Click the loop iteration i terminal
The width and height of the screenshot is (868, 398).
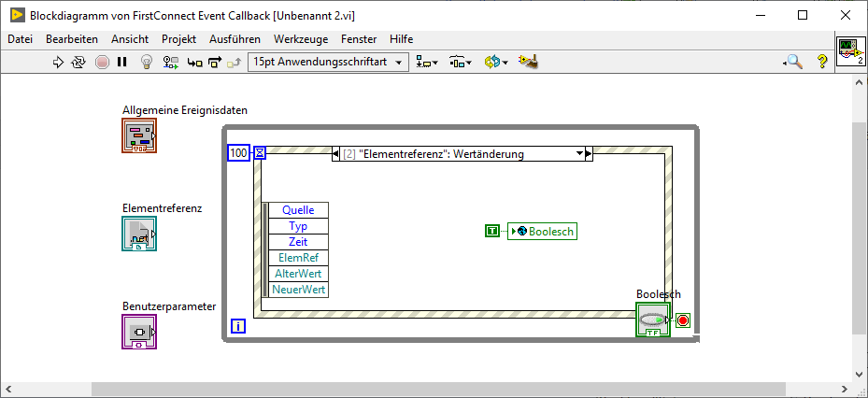[238, 327]
